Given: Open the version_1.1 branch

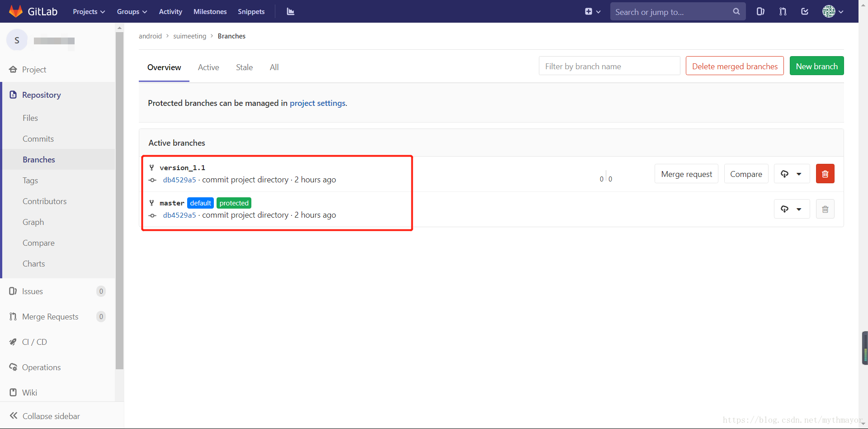Looking at the screenshot, I should (x=182, y=168).
